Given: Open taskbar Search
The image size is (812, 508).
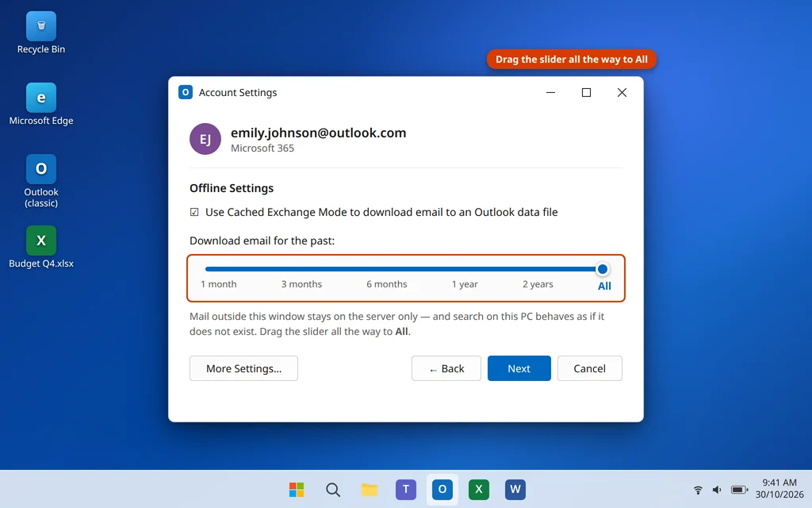Looking at the screenshot, I should 333,489.
